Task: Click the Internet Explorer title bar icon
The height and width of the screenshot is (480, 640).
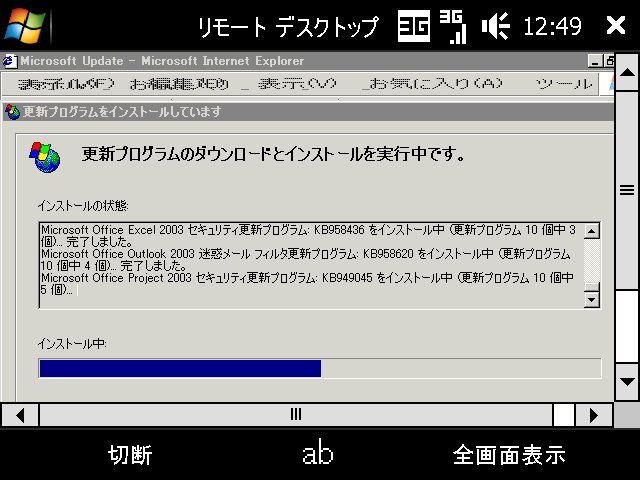Action: tap(10, 61)
